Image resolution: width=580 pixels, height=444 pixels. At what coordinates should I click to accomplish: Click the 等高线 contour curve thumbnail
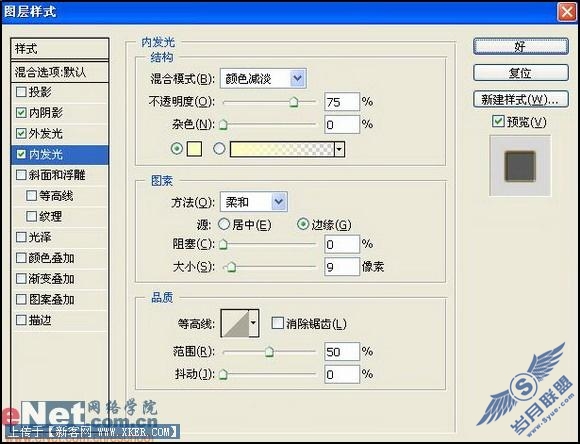(235, 323)
